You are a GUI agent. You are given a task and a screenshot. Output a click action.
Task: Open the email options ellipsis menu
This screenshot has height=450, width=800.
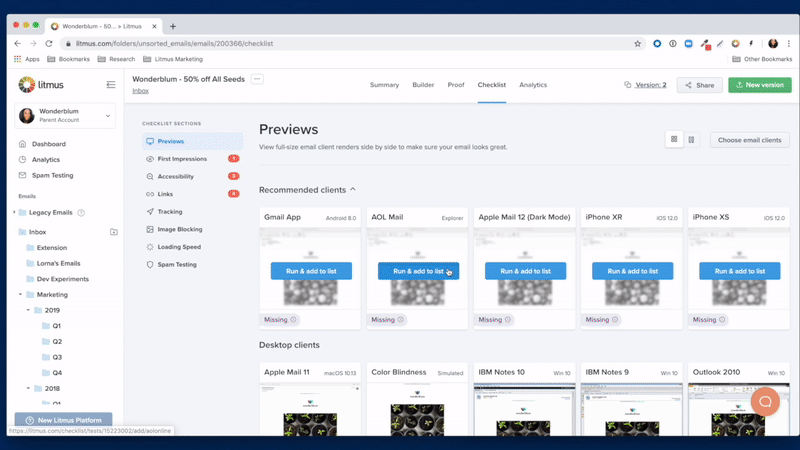point(257,79)
